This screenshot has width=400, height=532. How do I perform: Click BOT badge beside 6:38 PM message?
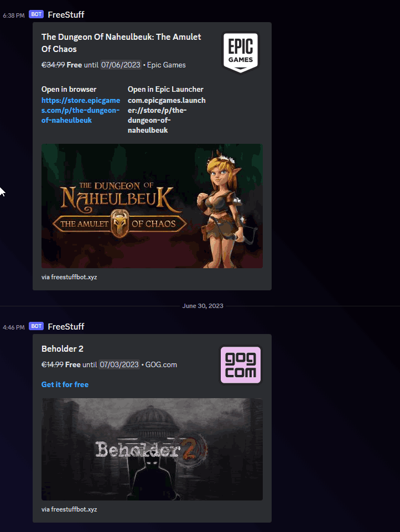tap(37, 14)
